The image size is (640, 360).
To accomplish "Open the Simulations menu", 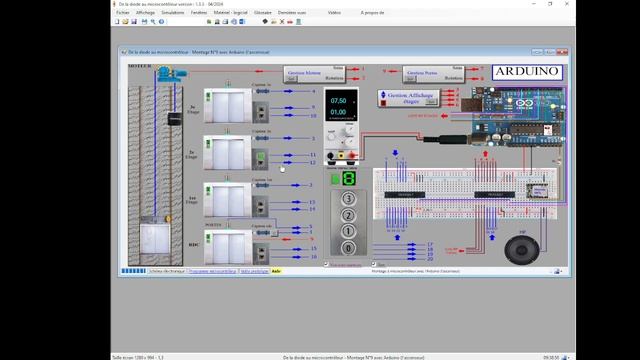I will 173,13.
